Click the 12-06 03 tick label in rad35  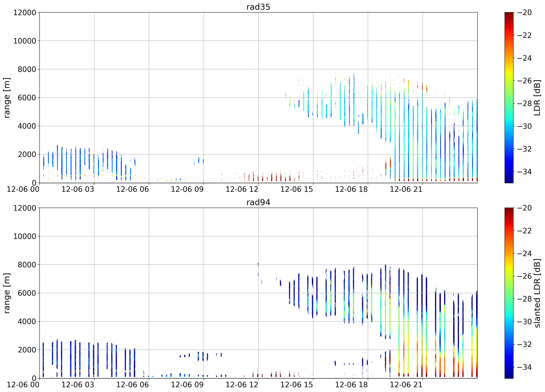[78, 189]
